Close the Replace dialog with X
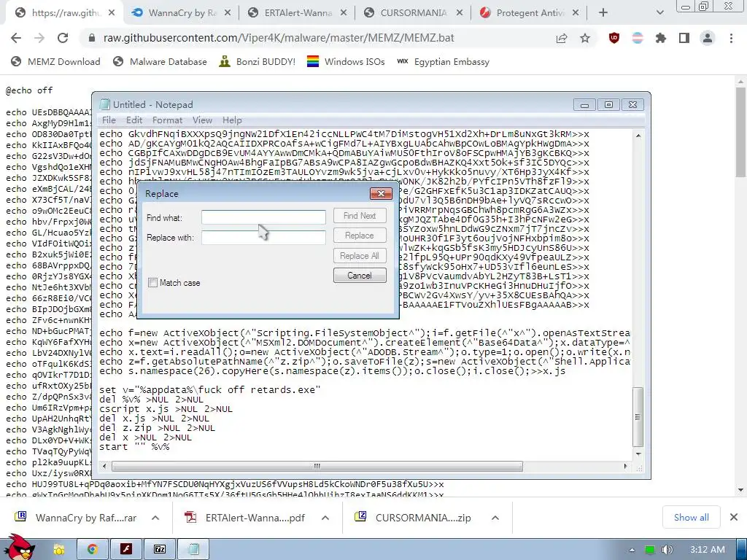 tap(381, 194)
